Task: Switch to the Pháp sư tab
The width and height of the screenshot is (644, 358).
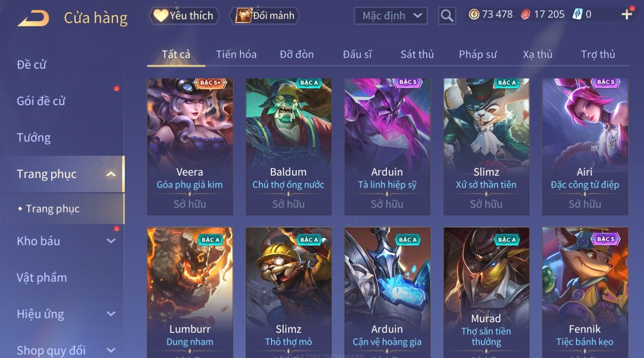Action: pyautogui.click(x=478, y=54)
